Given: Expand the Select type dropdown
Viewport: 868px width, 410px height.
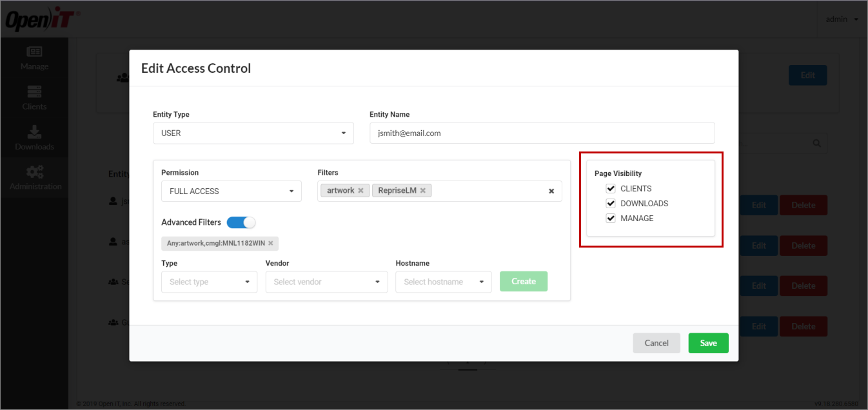Looking at the screenshot, I should click(x=209, y=282).
